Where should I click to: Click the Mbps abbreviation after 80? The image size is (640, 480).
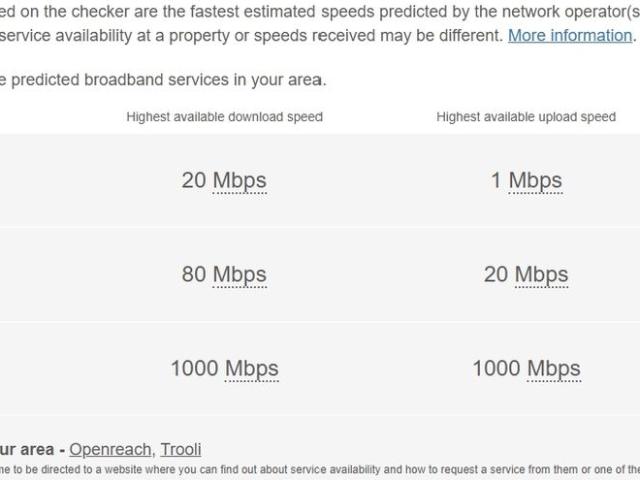[x=239, y=274]
